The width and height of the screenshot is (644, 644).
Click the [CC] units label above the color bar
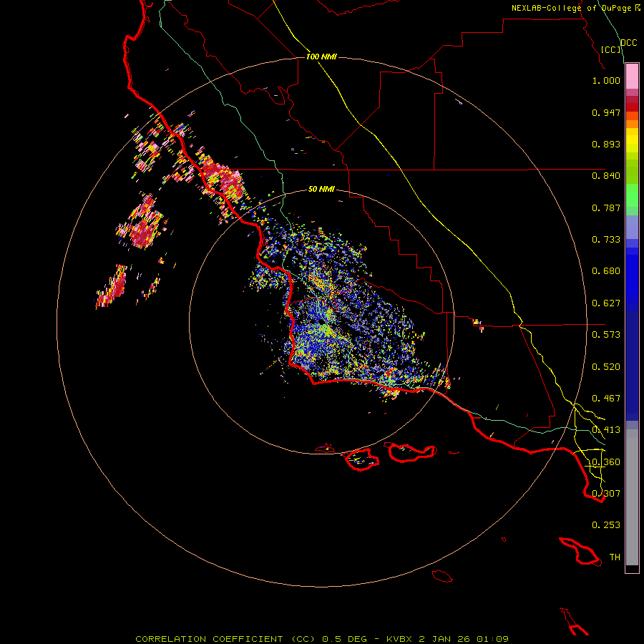coord(610,49)
